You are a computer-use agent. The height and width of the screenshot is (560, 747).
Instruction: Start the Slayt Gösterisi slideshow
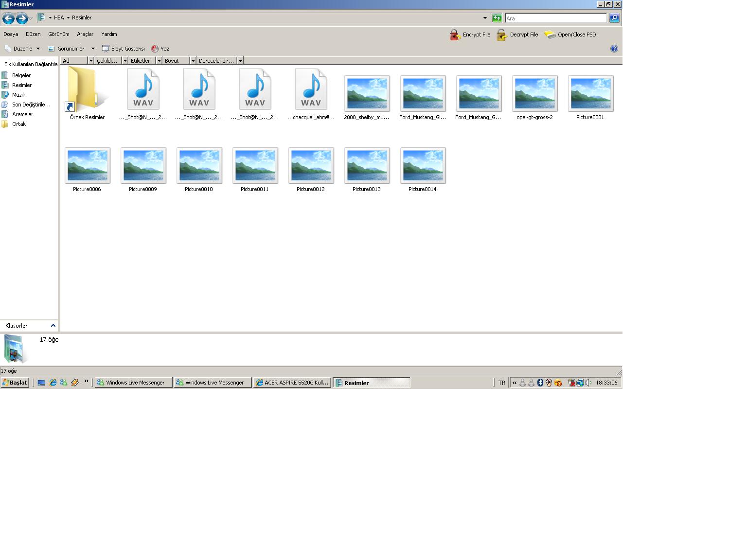click(124, 49)
